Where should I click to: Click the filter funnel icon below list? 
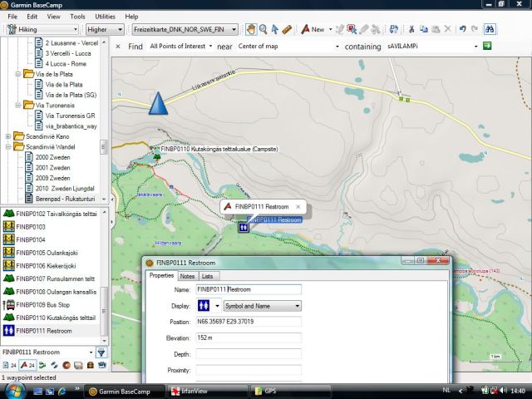[101, 352]
